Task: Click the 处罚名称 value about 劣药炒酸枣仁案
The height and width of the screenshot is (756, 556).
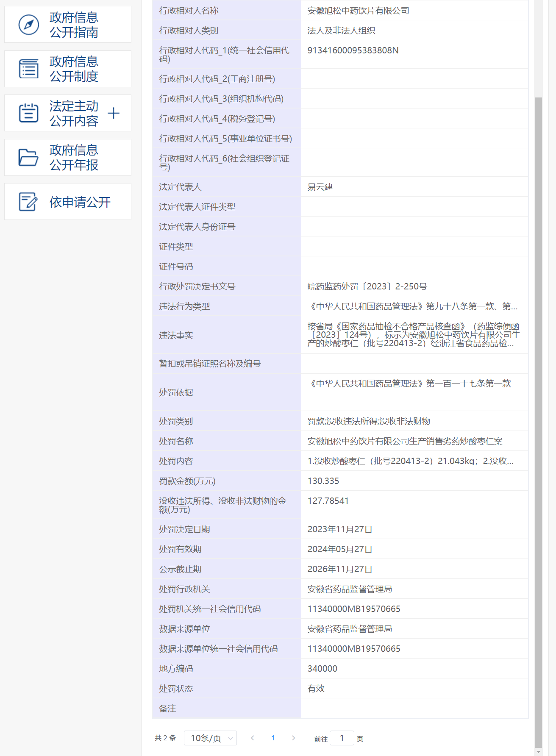Action: pos(405,441)
